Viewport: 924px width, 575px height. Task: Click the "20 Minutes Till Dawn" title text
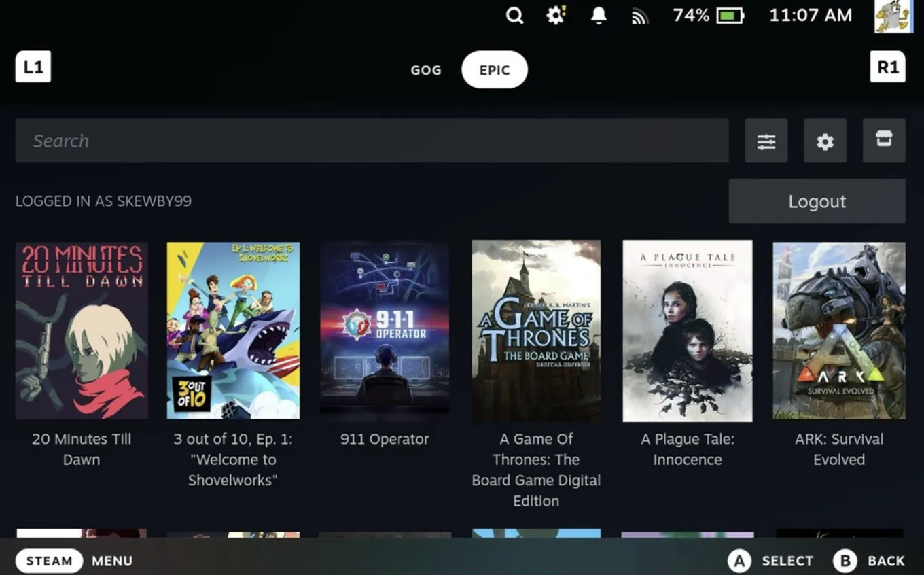point(82,449)
